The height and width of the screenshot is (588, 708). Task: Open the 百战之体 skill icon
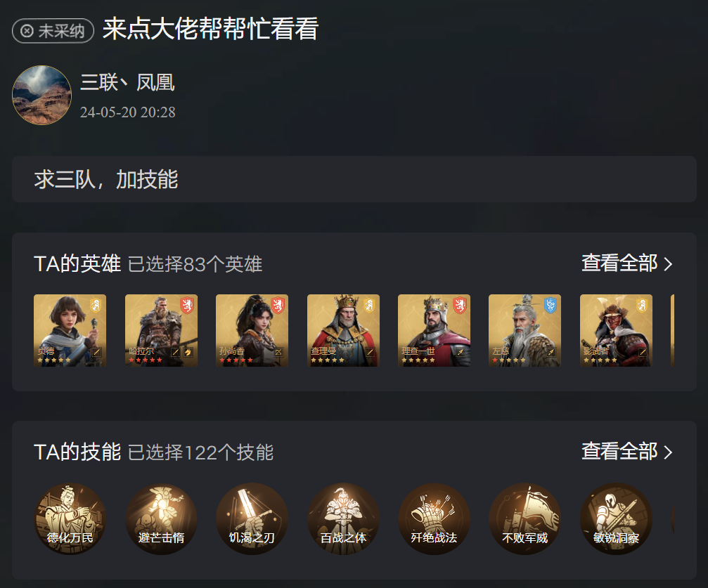[343, 519]
